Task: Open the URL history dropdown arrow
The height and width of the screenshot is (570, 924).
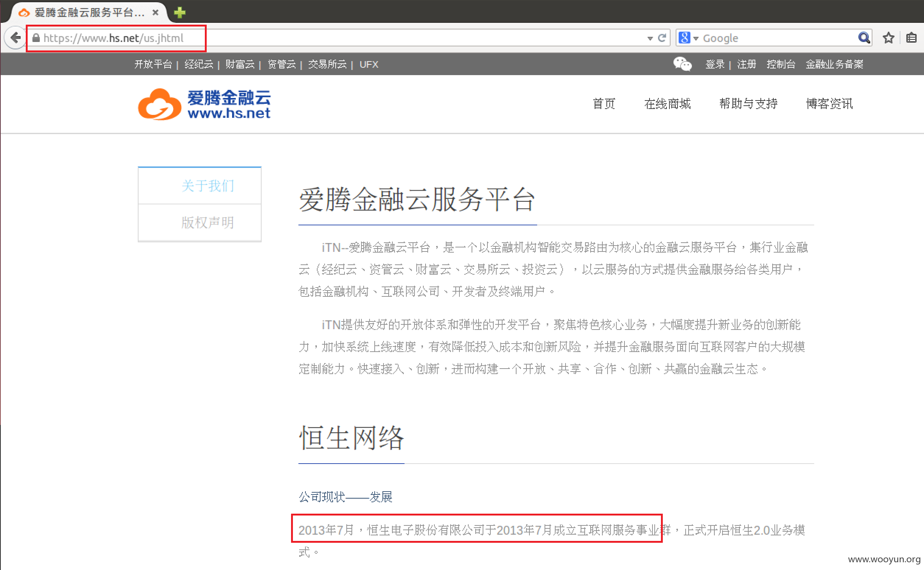Action: pos(650,38)
